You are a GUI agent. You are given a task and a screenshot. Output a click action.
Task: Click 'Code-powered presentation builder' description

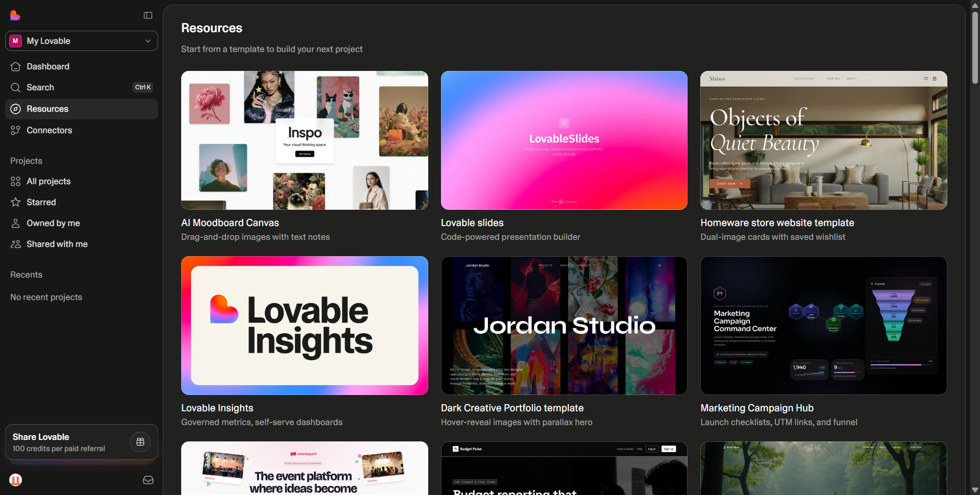510,237
